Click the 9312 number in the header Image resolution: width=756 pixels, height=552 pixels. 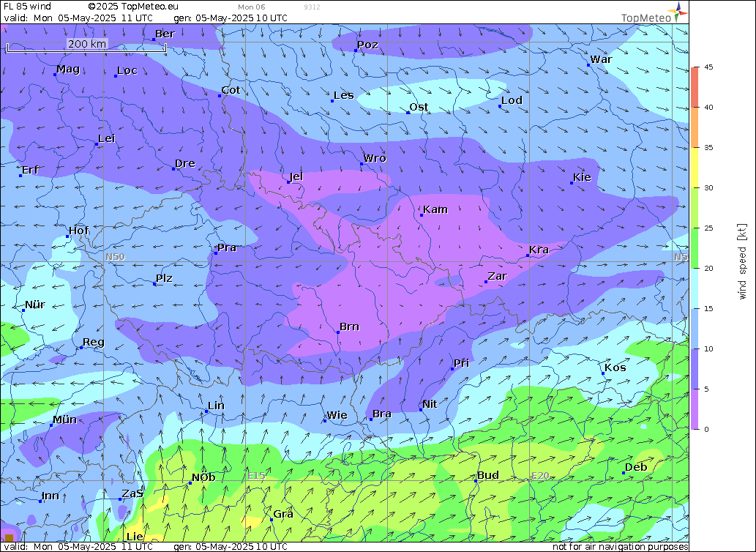click(x=312, y=7)
